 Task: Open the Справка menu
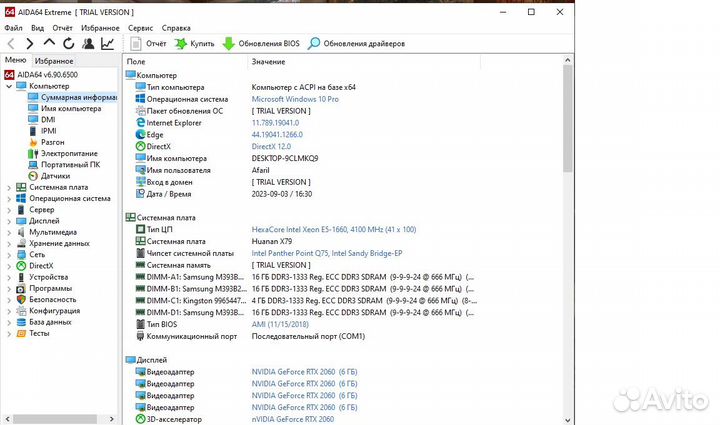pos(176,28)
